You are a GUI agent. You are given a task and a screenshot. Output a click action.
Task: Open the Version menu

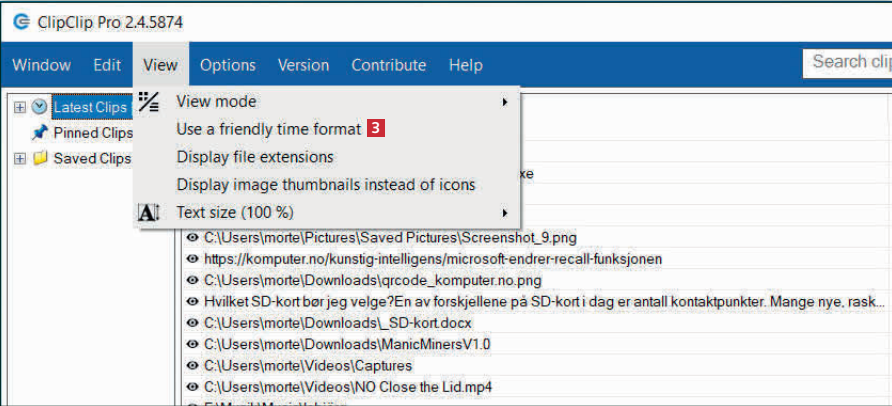coord(303,65)
